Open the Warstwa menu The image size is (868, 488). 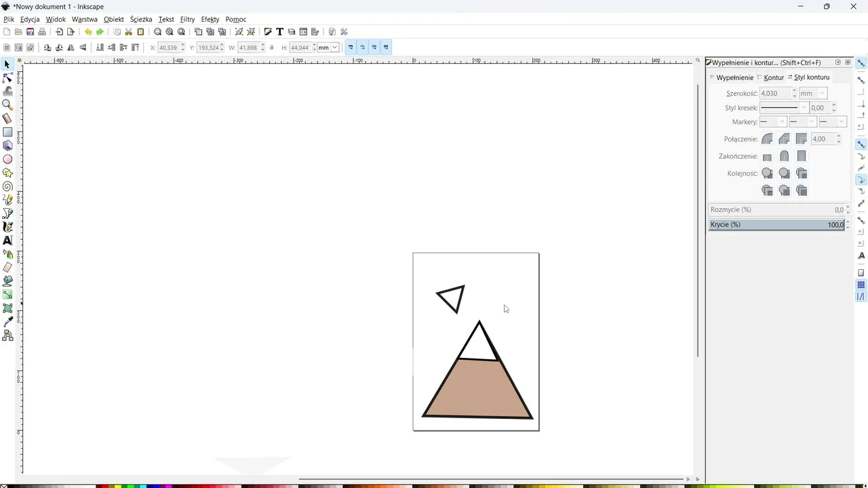point(85,20)
